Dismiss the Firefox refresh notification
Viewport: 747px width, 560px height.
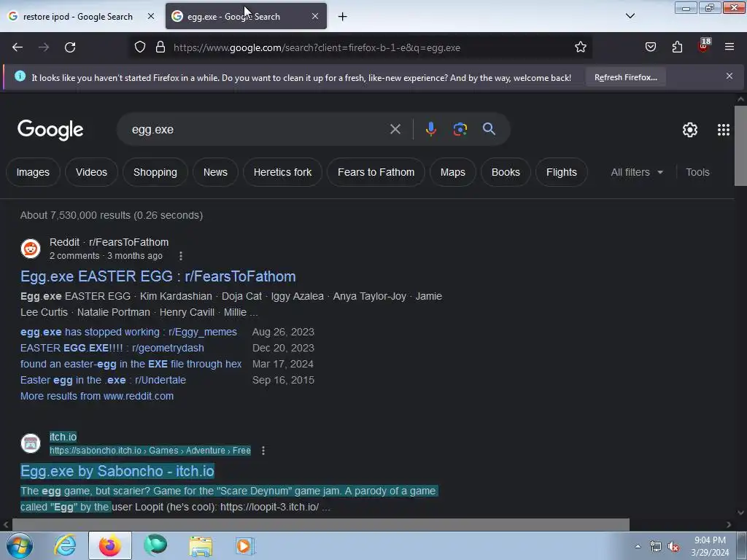pos(729,76)
